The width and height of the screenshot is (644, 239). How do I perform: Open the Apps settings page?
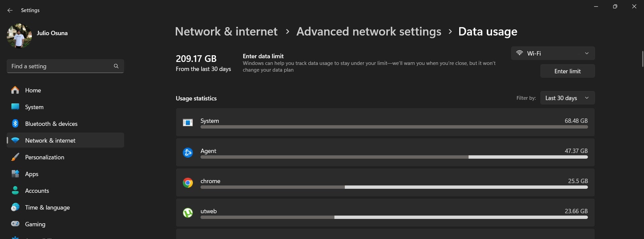point(32,174)
